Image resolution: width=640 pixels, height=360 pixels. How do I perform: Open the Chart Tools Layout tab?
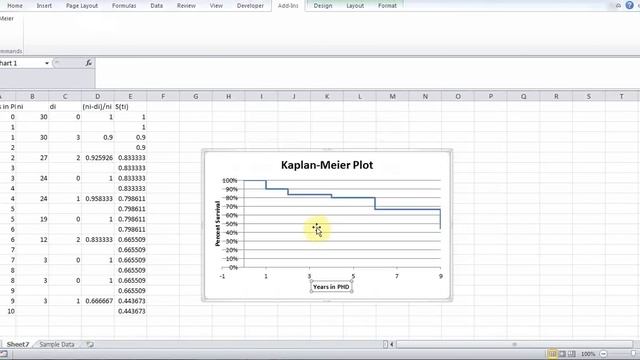coord(355,6)
